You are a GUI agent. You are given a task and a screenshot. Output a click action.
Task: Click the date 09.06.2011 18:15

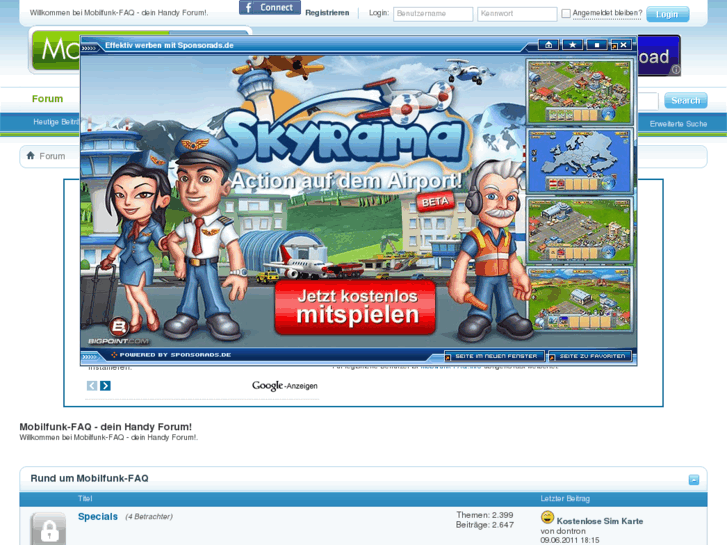[x=569, y=540]
